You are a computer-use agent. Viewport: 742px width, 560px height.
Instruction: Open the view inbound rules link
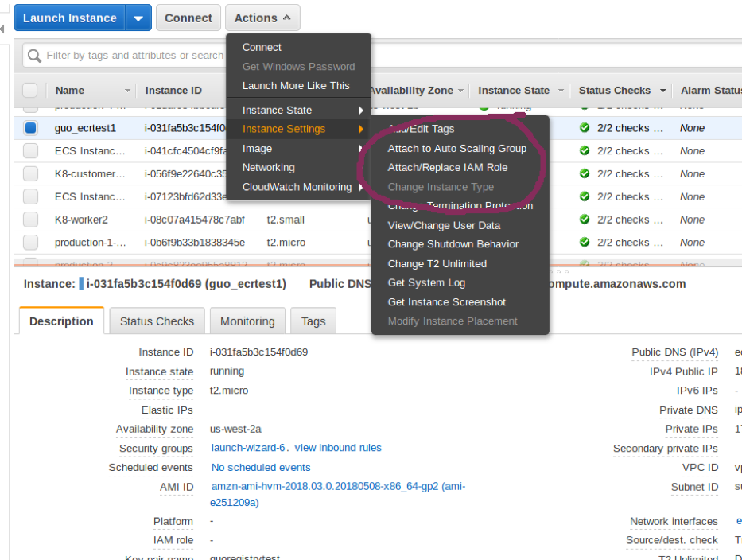point(338,448)
